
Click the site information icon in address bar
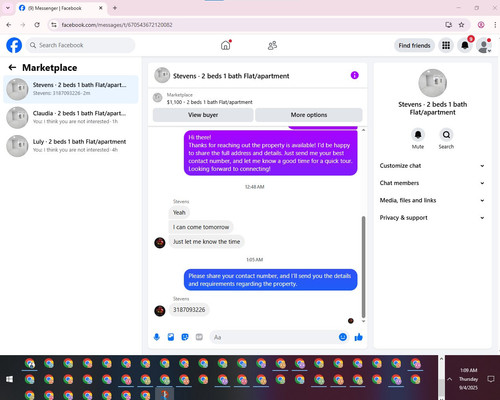[x=54, y=25]
